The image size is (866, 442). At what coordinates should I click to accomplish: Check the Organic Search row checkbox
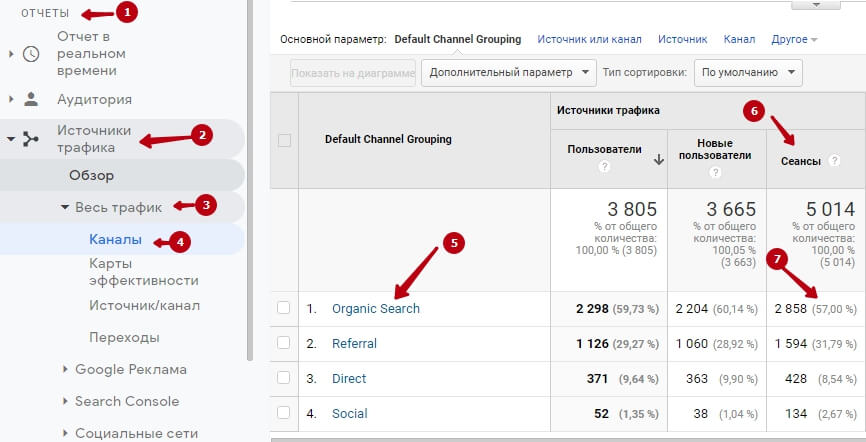pos(283,308)
